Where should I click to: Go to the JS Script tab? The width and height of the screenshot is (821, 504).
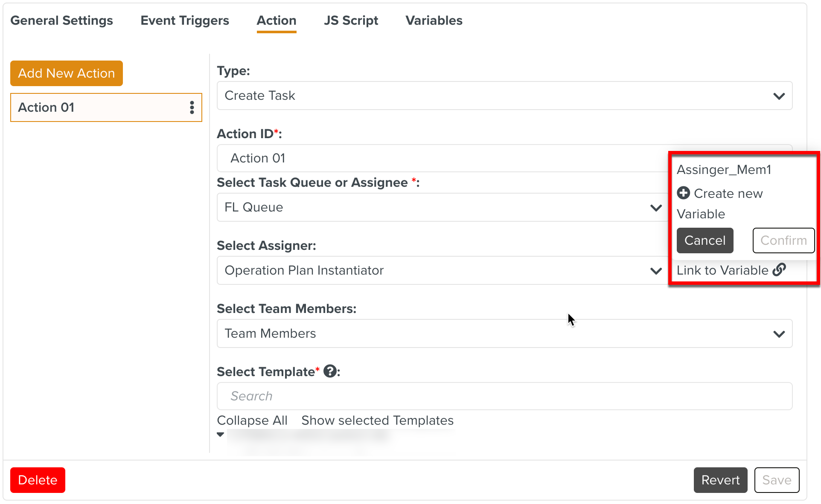(351, 20)
